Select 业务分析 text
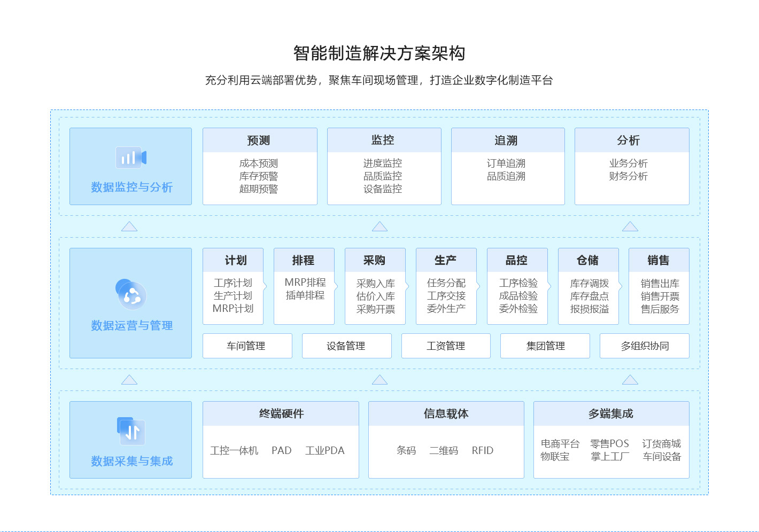 [x=629, y=163]
